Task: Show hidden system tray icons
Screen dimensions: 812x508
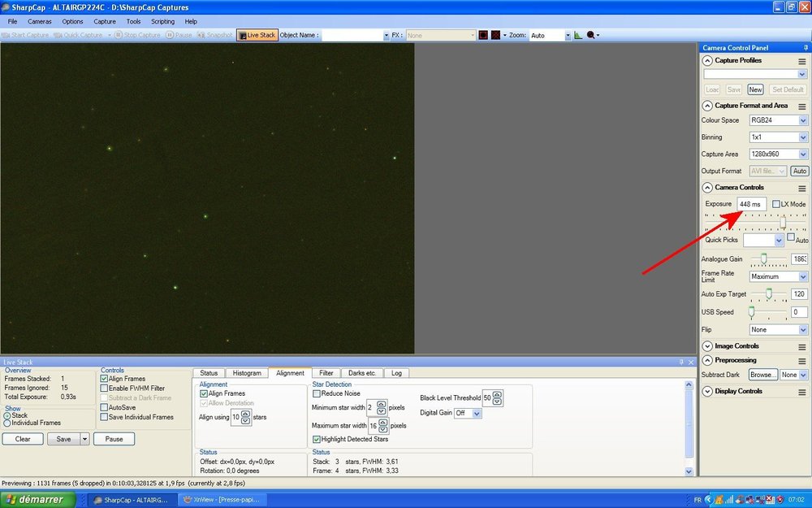Action: pos(709,500)
